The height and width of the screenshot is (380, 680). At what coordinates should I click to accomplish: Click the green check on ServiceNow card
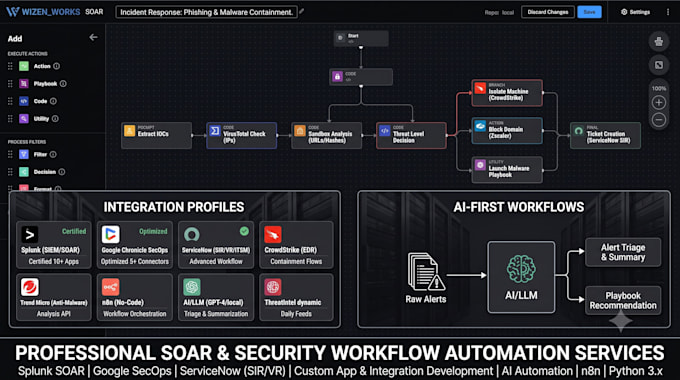[244, 231]
